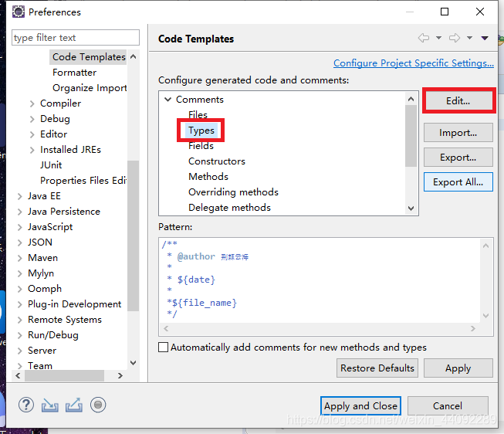Click the Oomph preference recorder icon
The image size is (504, 434).
click(x=98, y=405)
